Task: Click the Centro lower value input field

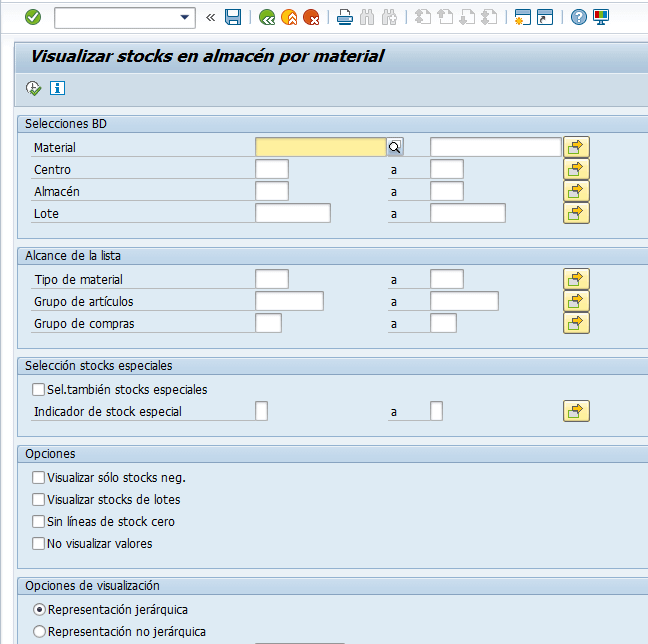Action: point(272,169)
